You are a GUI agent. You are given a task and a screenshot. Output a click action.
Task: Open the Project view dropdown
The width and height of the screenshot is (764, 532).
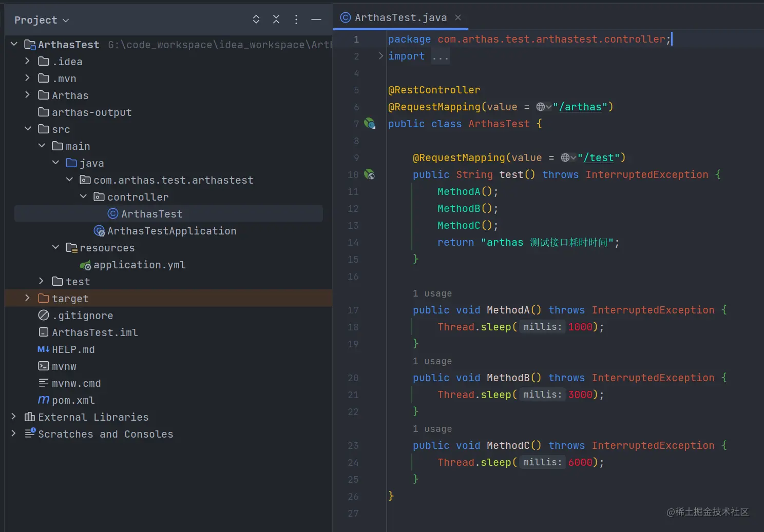(42, 20)
